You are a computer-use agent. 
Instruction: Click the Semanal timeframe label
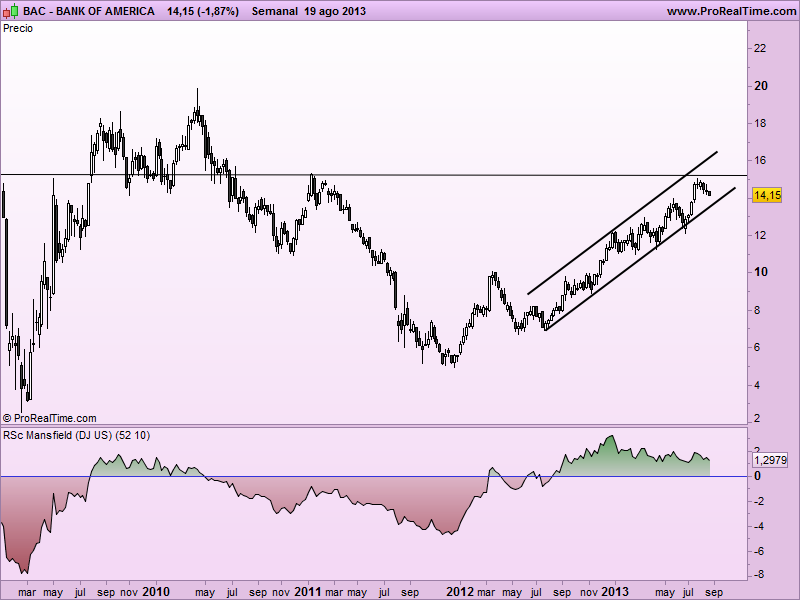click(x=274, y=11)
